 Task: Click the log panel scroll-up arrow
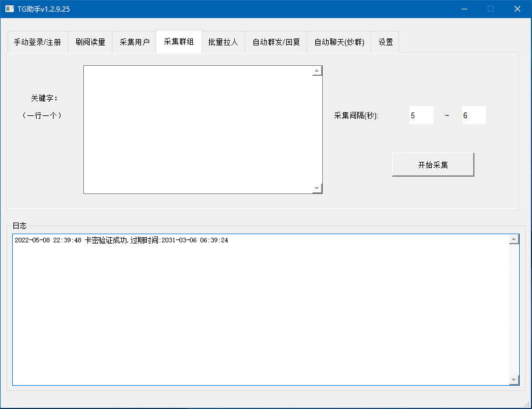click(x=513, y=239)
